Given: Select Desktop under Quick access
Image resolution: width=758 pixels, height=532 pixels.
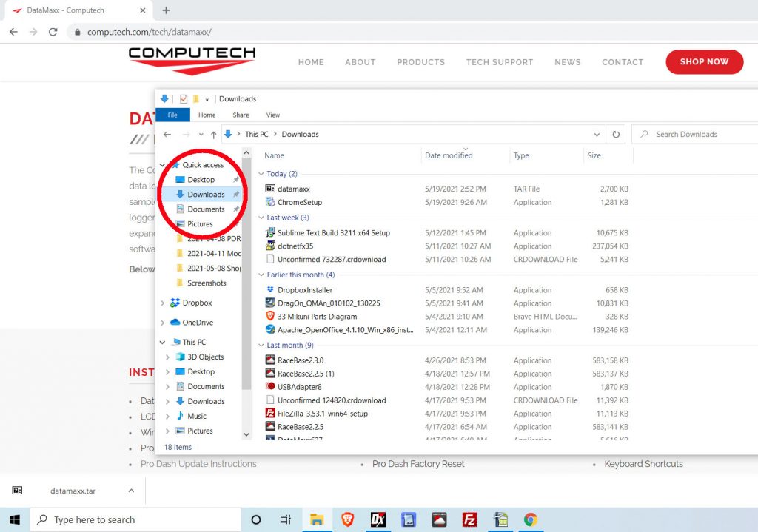Looking at the screenshot, I should [x=201, y=179].
